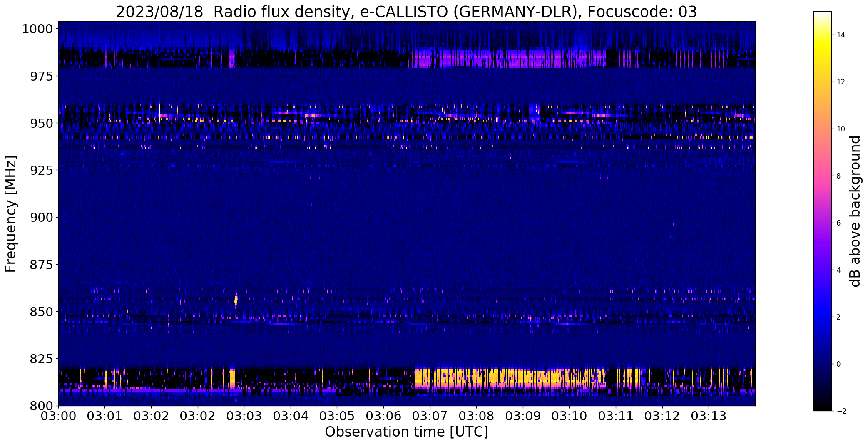
Task: Click the 1000 frequency tick label
Action: [x=37, y=29]
